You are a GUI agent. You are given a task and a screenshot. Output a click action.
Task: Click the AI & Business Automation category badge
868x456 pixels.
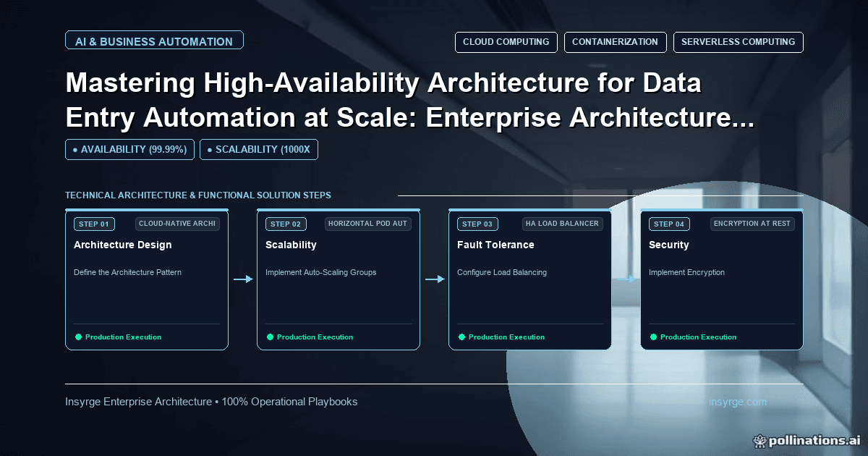pos(154,41)
